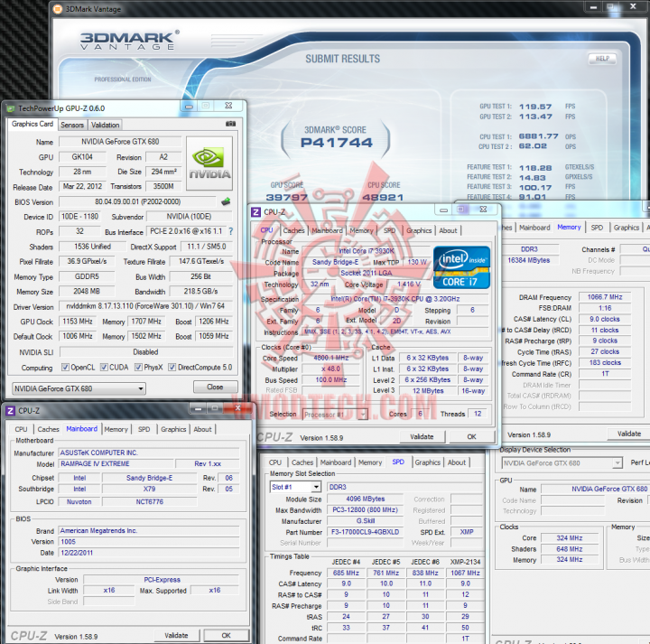Click Validate in CPU-Z processor window
The width and height of the screenshot is (650, 644).
(422, 436)
